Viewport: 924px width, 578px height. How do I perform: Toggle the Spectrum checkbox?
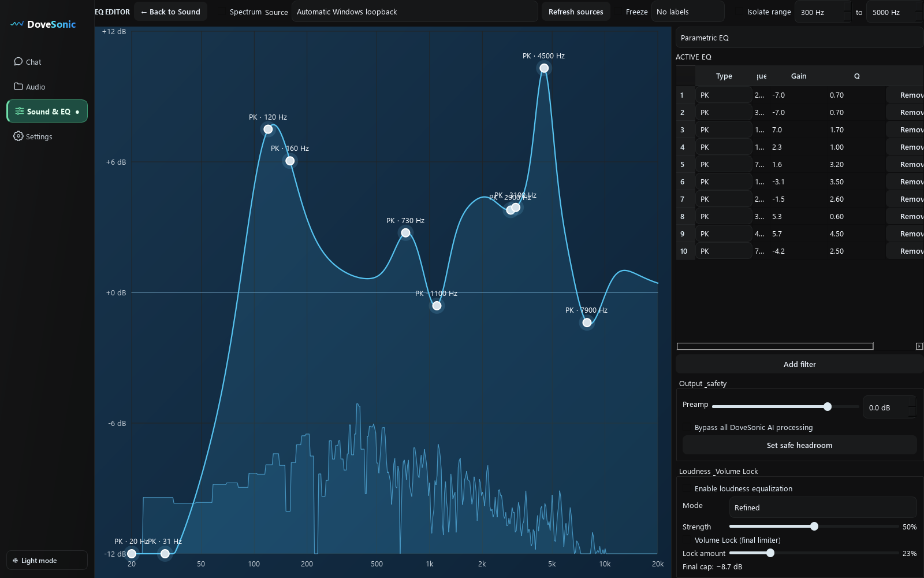click(221, 12)
